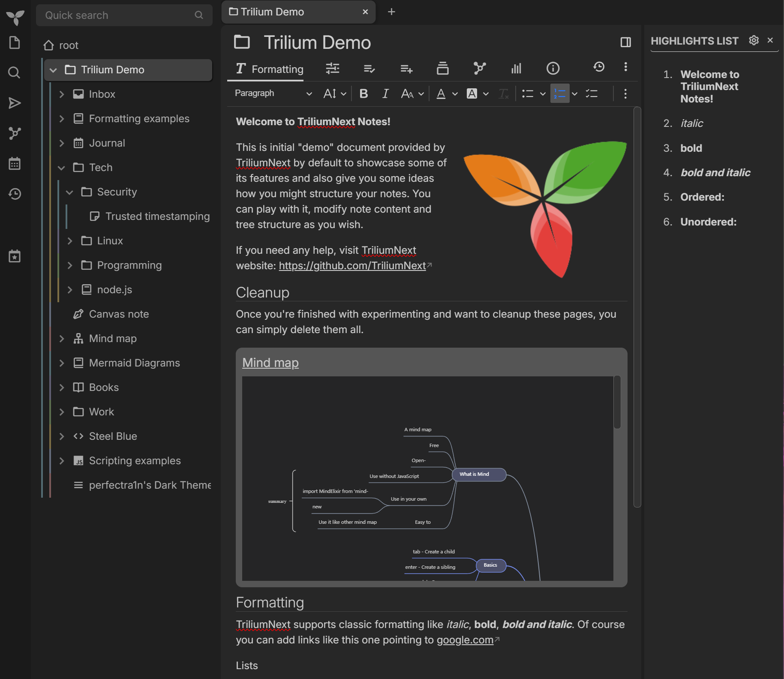Open Highlights List settings gear
Viewport: 784px width, 679px height.
click(754, 40)
